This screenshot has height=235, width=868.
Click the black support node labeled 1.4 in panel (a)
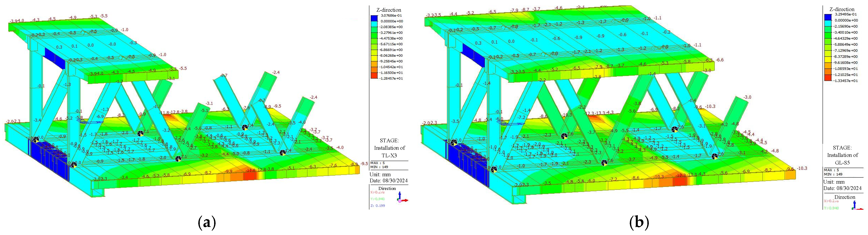point(283,153)
